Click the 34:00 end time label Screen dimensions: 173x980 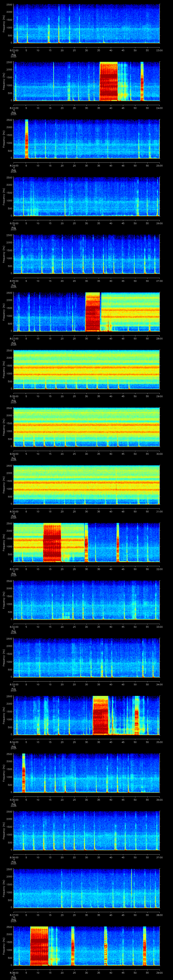click(x=160, y=684)
